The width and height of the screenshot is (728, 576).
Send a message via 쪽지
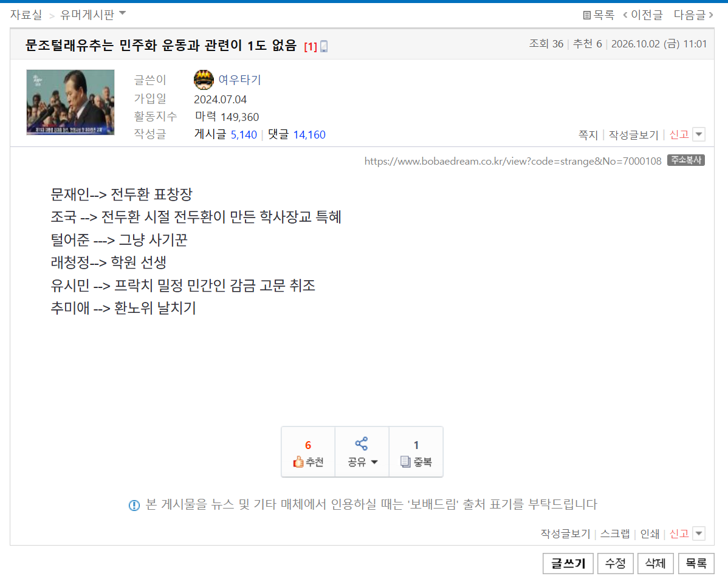(x=588, y=135)
